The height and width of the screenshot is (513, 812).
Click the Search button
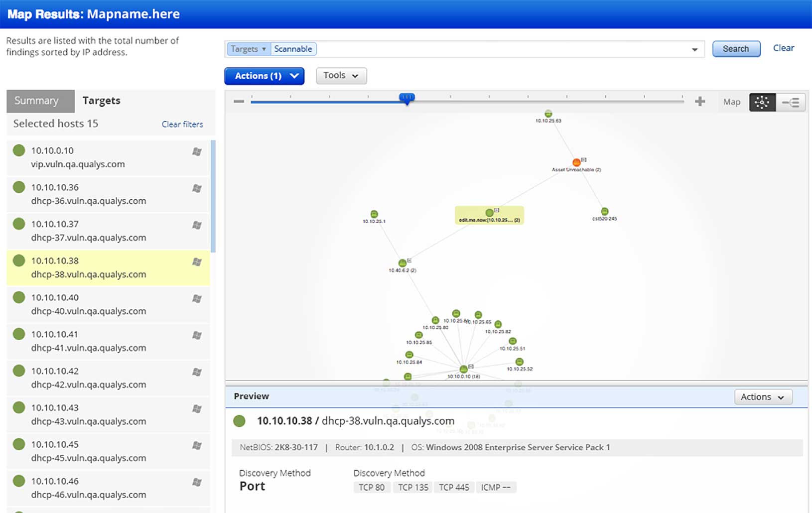pyautogui.click(x=736, y=49)
